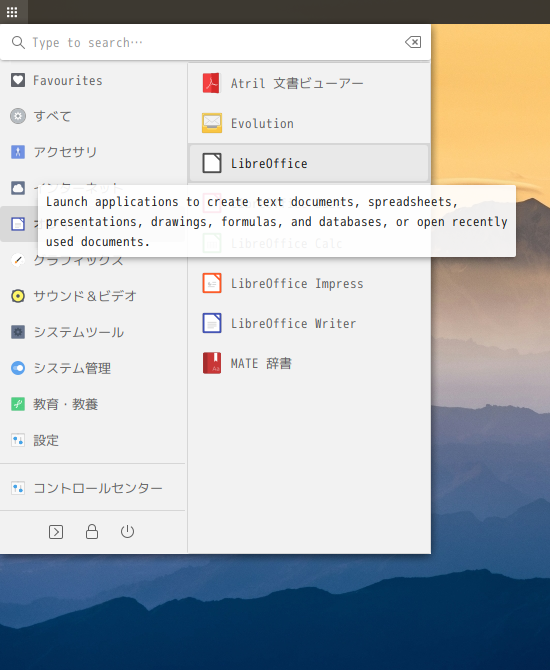The image size is (550, 670).
Task: Open the Atril document viewer icon
Action: [x=212, y=83]
